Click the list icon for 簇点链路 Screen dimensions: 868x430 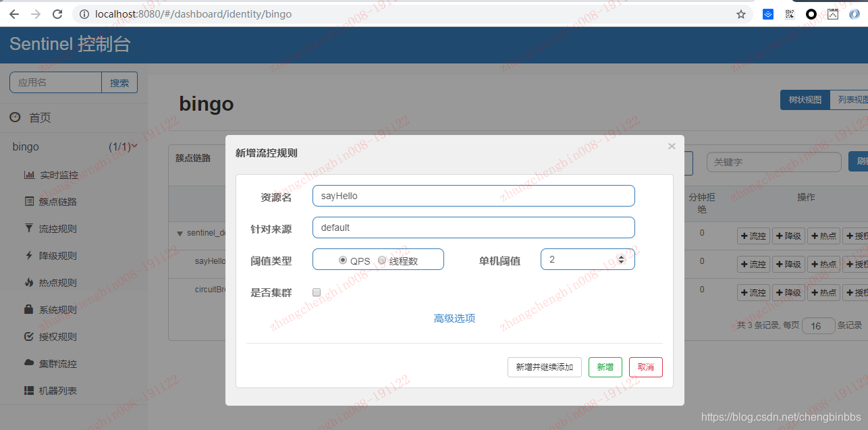pos(29,201)
